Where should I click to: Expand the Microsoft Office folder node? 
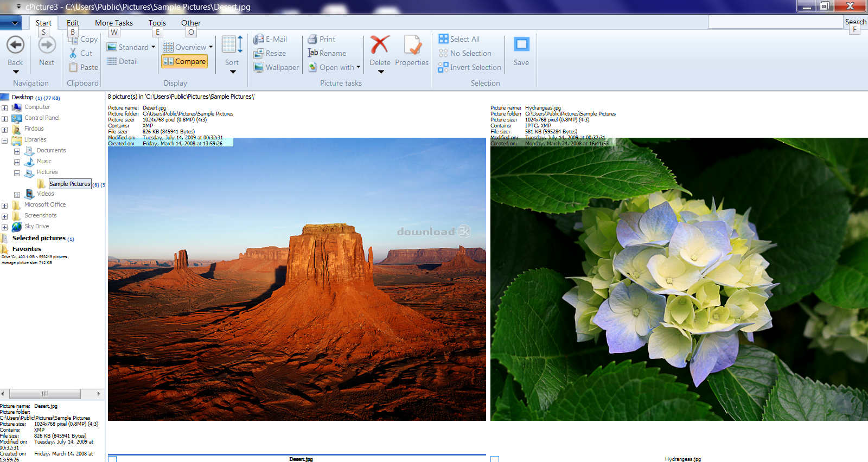[5, 206]
